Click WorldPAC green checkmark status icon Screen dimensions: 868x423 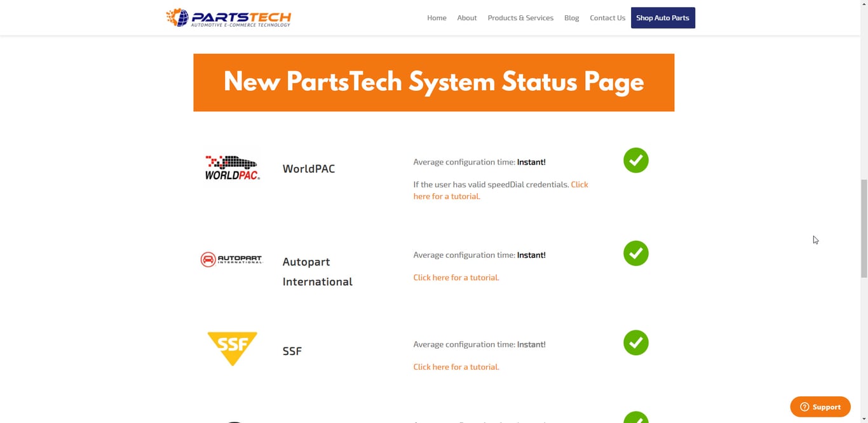636,160
